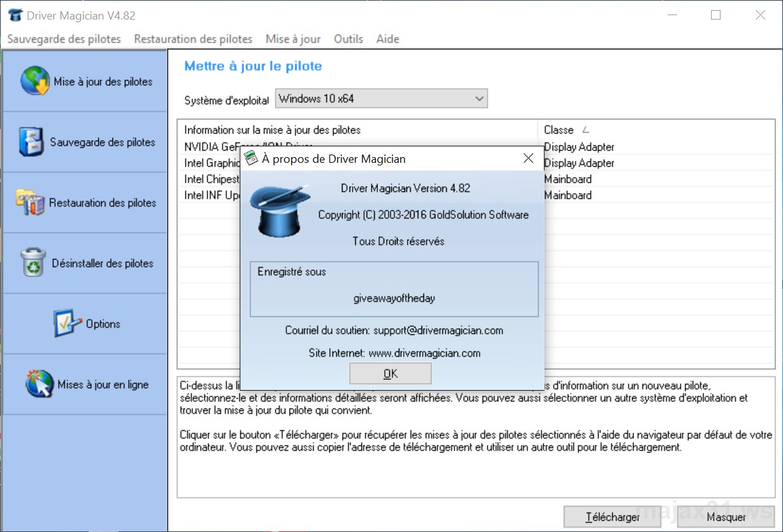Open the Aide menu
The width and height of the screenshot is (783, 532).
387,39
